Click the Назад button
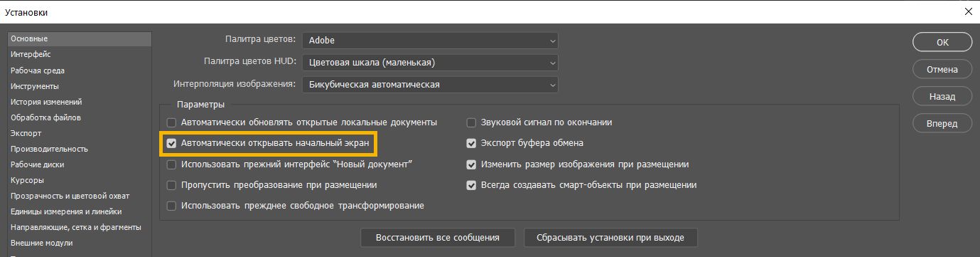 click(942, 96)
